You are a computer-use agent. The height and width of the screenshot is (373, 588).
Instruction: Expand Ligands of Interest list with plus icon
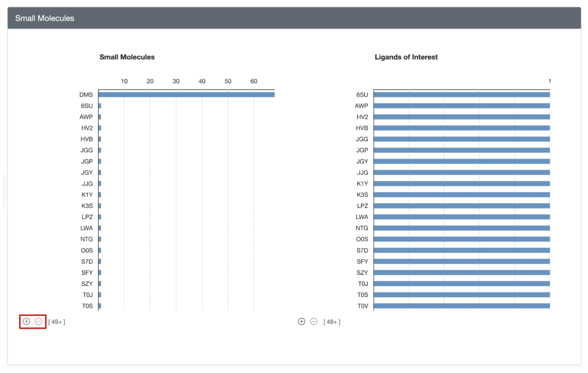point(302,321)
